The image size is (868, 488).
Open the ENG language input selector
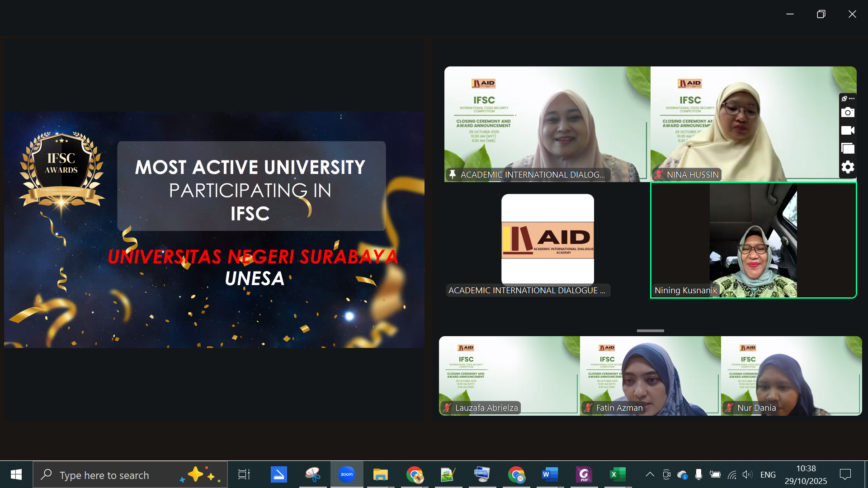coord(768,475)
